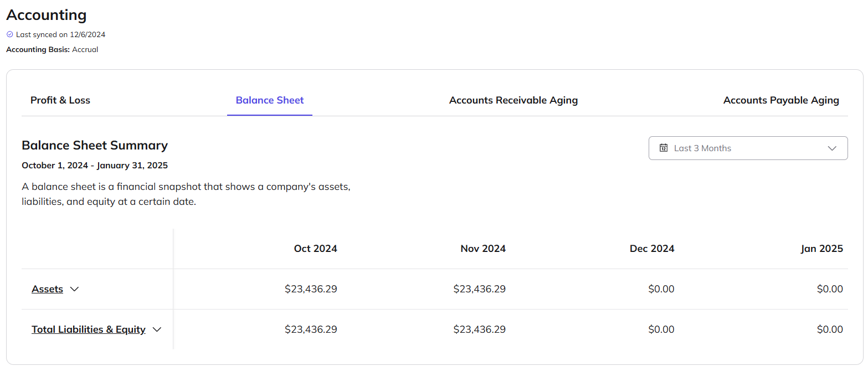
Task: Select the Balance Sheet tab
Action: (x=270, y=100)
